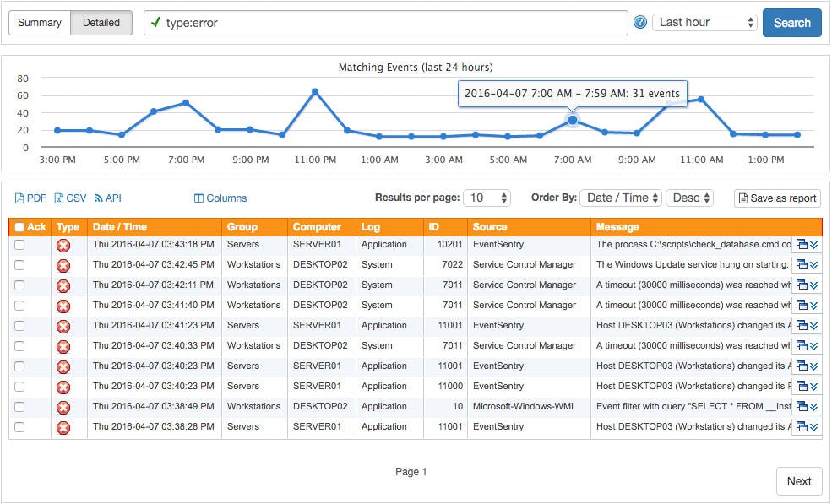Click the event ID 10201 cell
This screenshot has height=504, width=832.
pyautogui.click(x=450, y=245)
